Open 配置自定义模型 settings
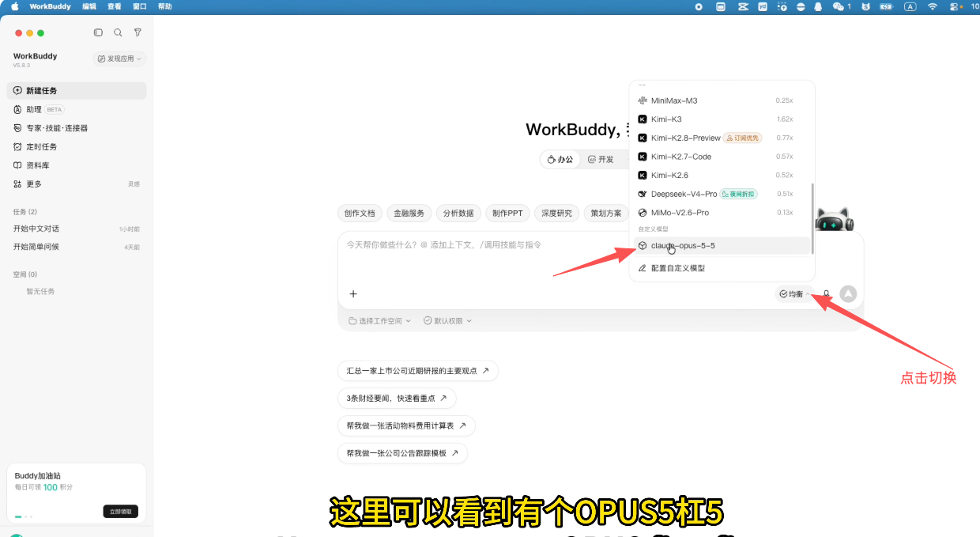The image size is (980, 537). click(722, 268)
